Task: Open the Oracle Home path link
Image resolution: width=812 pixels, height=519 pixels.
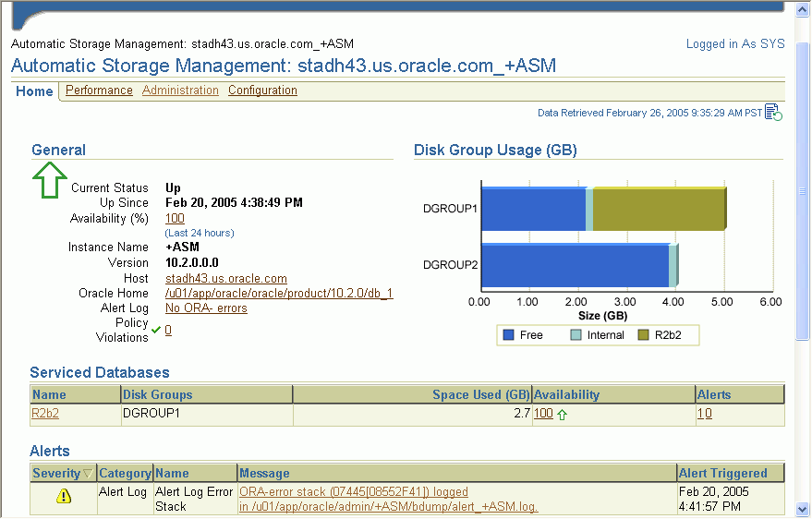Action: [279, 293]
